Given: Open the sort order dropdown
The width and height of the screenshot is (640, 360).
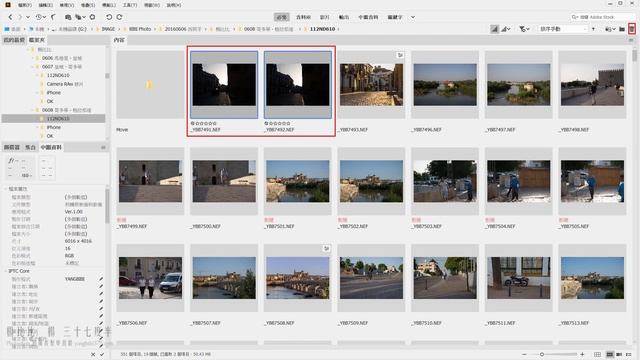Looking at the screenshot, I should [x=563, y=29].
